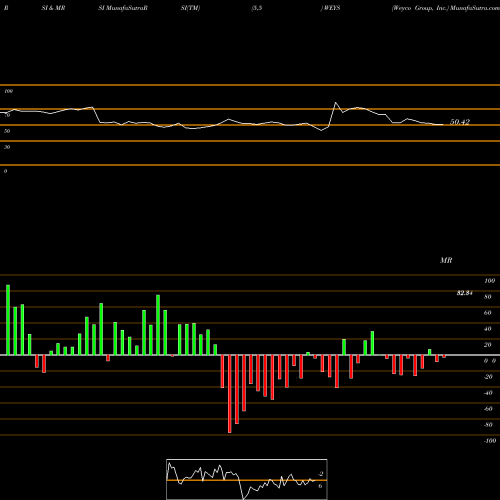
Task: Click the 20 label on MR axis
Action: pos(488,345)
